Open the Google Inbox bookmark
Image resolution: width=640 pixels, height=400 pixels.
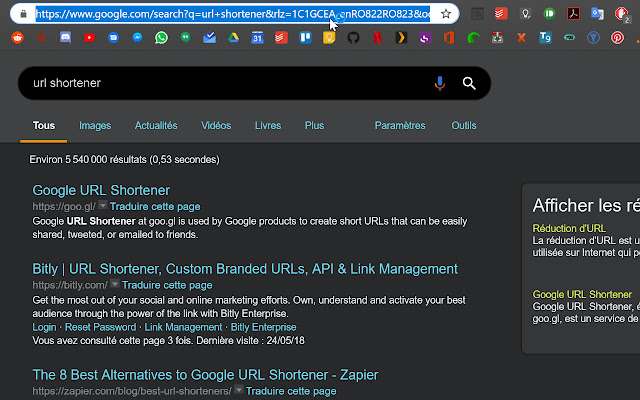(209, 38)
